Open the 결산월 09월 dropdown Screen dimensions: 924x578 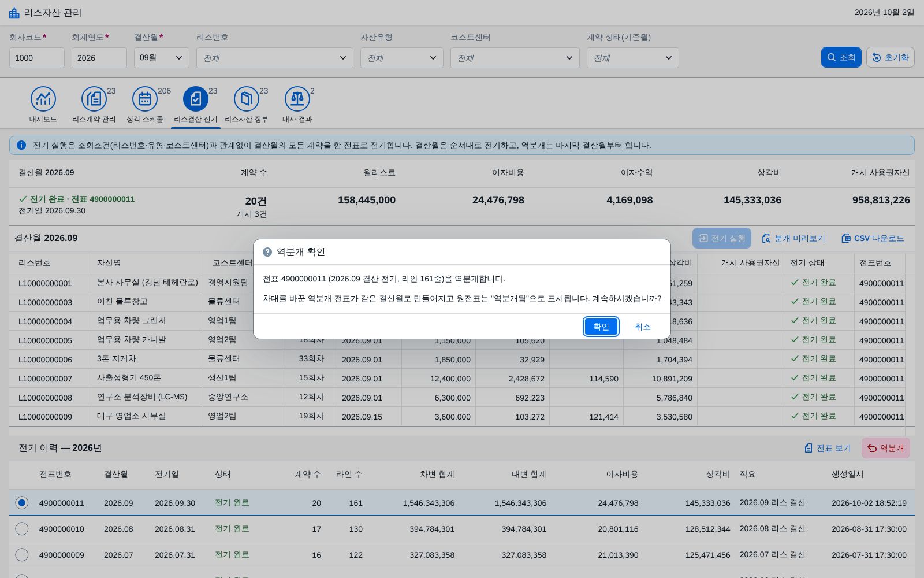pyautogui.click(x=162, y=58)
